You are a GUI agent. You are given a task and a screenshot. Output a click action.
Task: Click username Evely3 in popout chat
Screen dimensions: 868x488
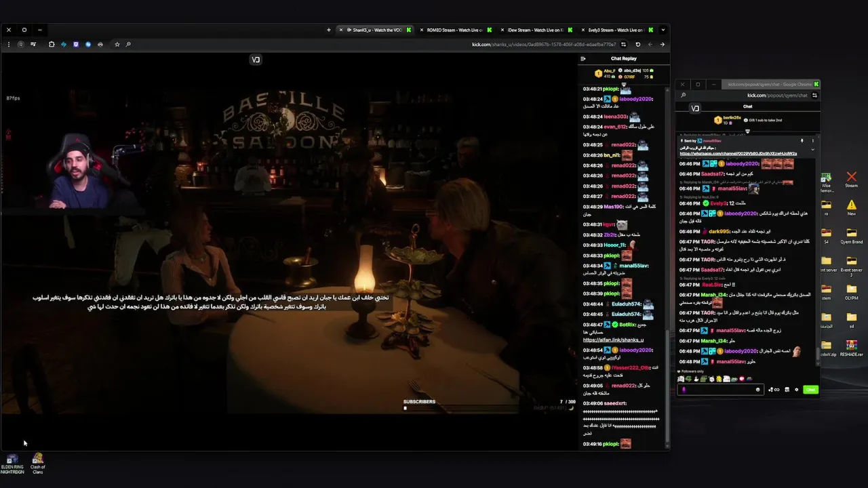pyautogui.click(x=718, y=203)
